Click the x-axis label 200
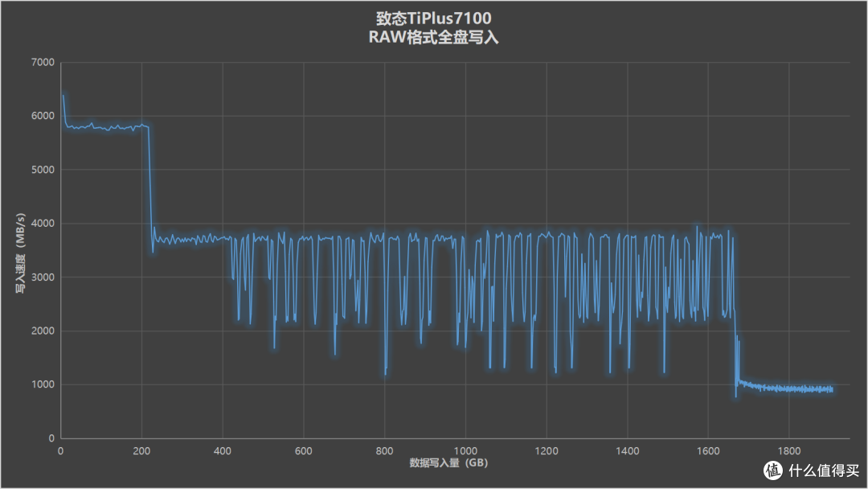The width and height of the screenshot is (868, 489). [141, 451]
